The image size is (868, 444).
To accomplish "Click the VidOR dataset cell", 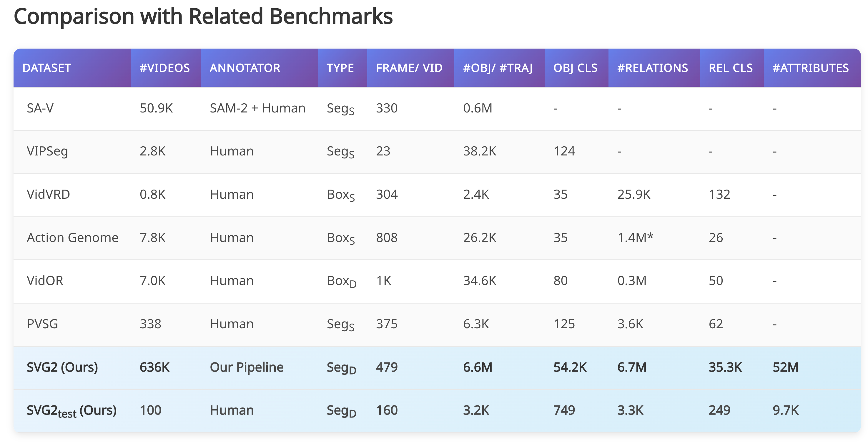I will pos(45,281).
